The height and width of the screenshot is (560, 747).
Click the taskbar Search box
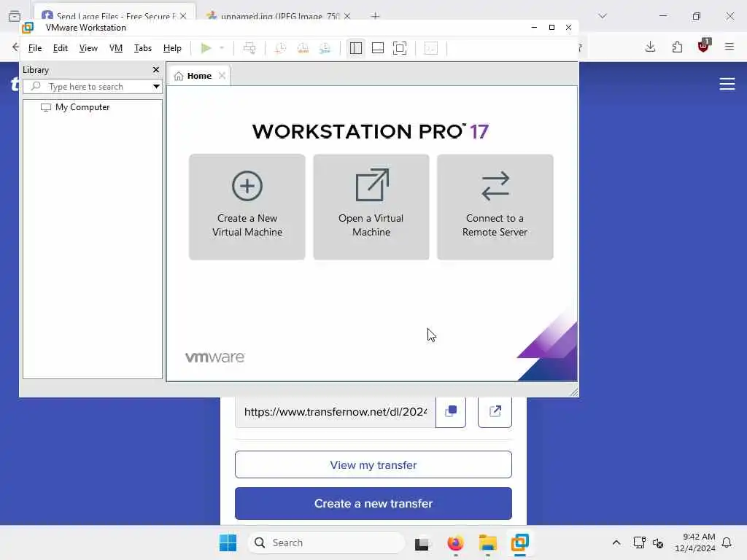point(326,542)
